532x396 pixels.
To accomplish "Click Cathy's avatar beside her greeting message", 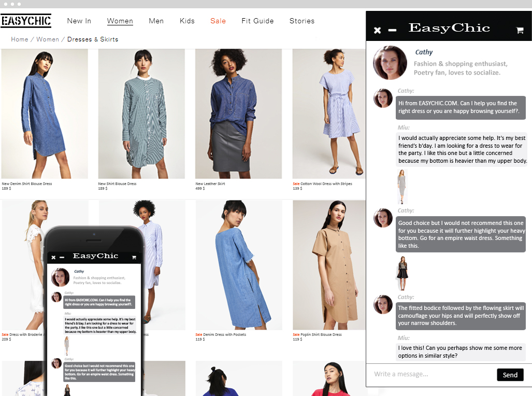I will (383, 98).
